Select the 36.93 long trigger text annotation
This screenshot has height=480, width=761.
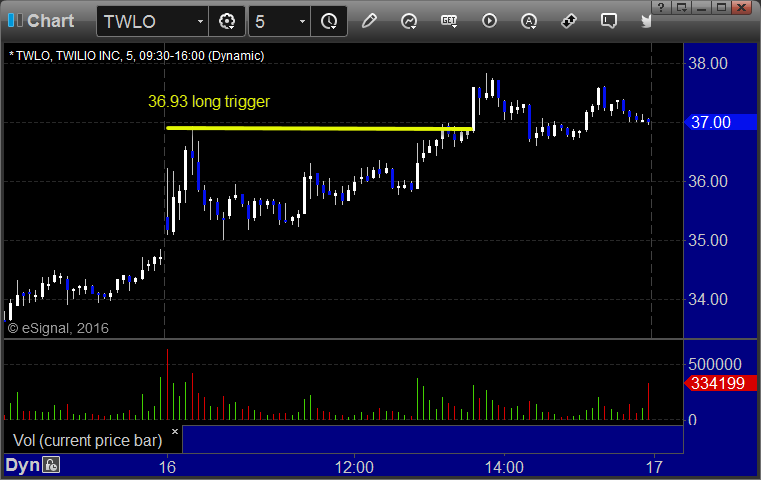coord(209,101)
